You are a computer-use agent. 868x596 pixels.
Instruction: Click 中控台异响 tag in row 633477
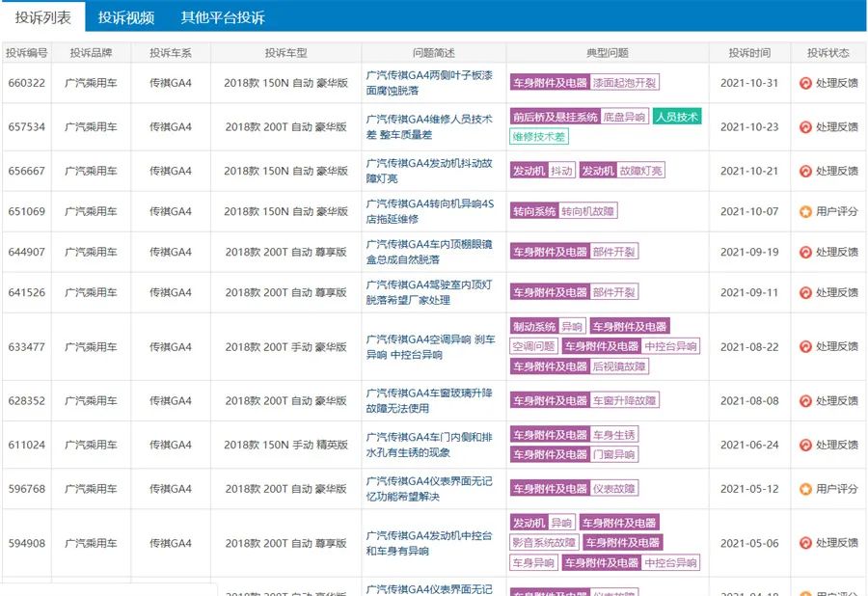coord(670,346)
